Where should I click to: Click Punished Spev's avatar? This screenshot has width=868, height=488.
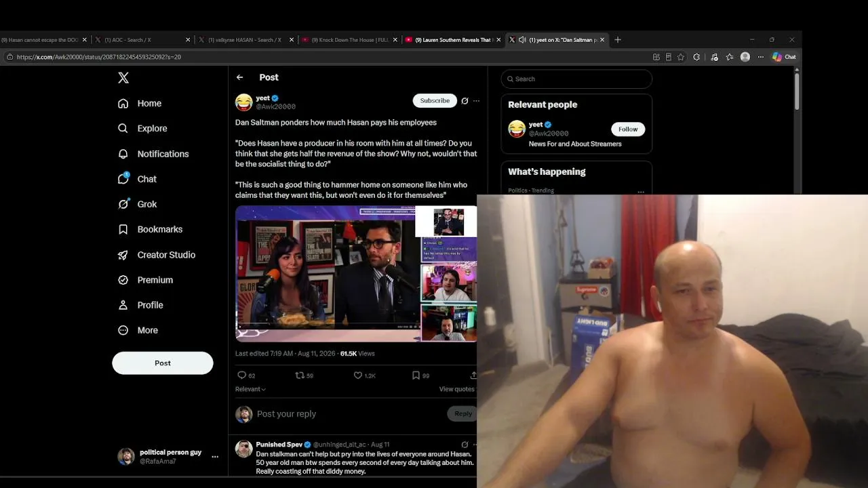[244, 449]
